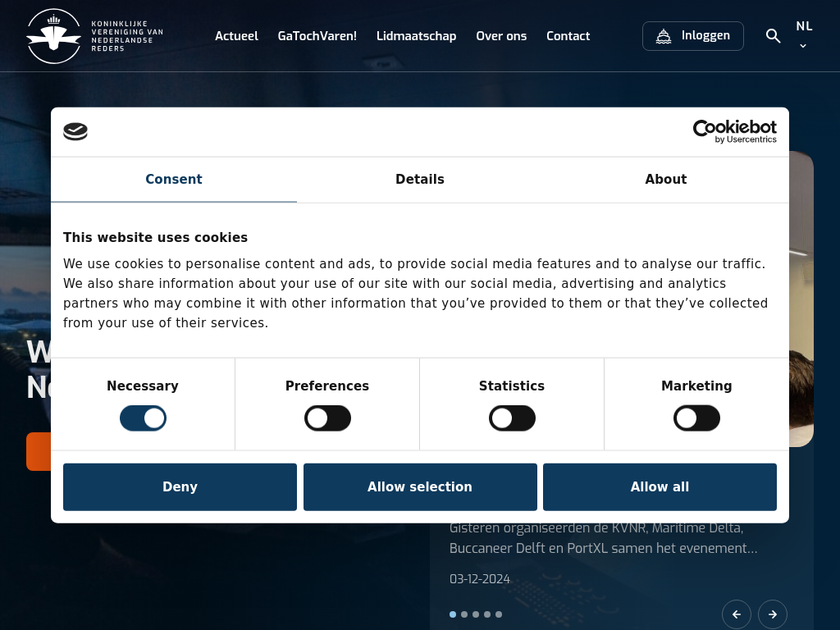Click the Cookiebot by Usercentrics logo
This screenshot has width=840, height=630.
click(734, 131)
